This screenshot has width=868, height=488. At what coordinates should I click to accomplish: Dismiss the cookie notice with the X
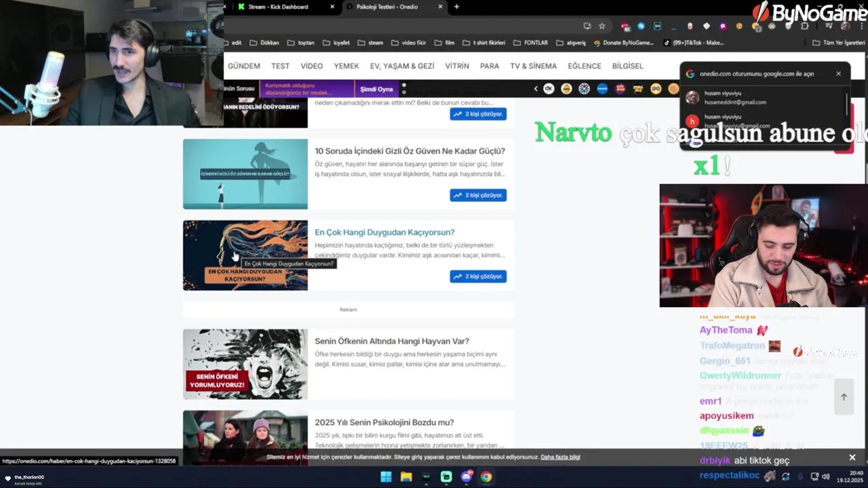(852, 457)
